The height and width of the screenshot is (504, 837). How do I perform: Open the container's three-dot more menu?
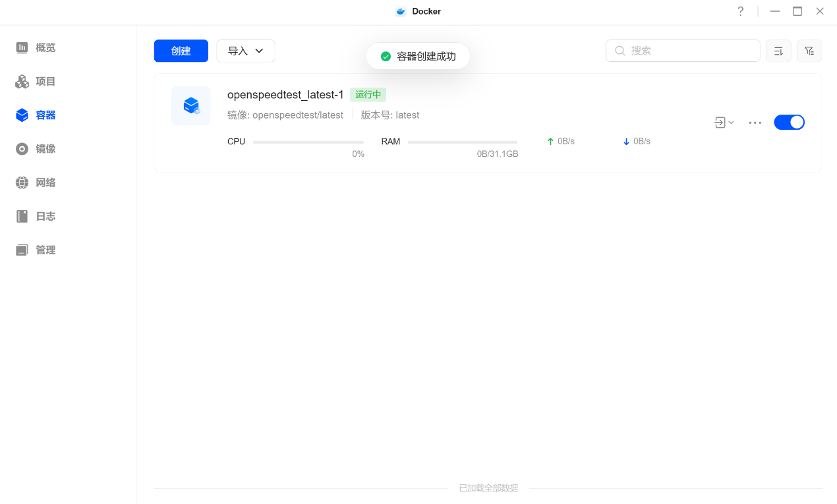755,123
